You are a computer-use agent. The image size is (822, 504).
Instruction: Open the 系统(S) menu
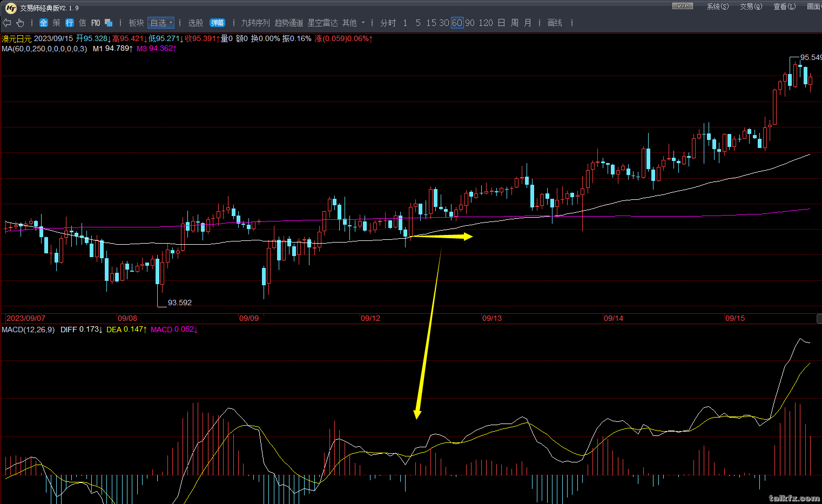[x=717, y=6]
